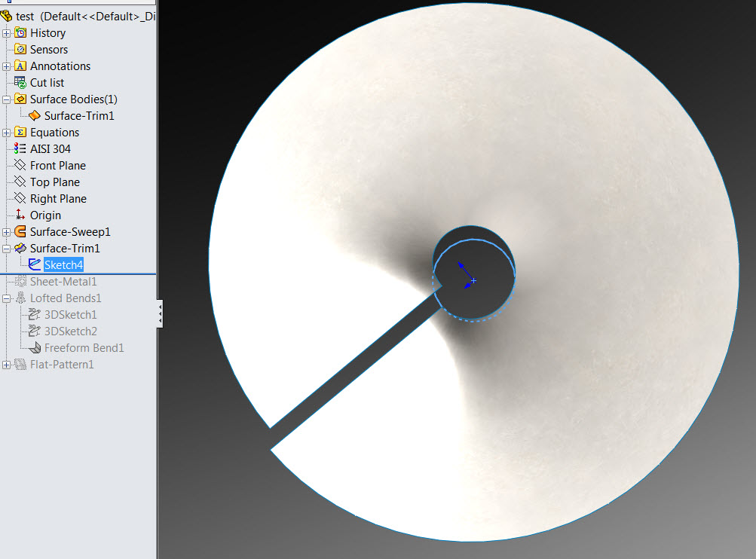This screenshot has width=756, height=559.
Task: Select Surface-Trim1 label under Surface Bodies
Action: click(x=79, y=116)
